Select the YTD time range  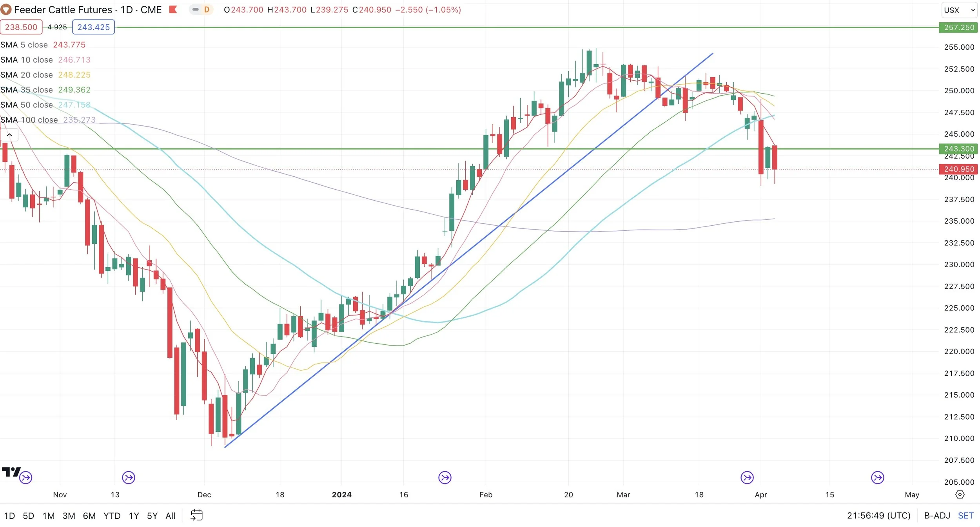point(112,516)
